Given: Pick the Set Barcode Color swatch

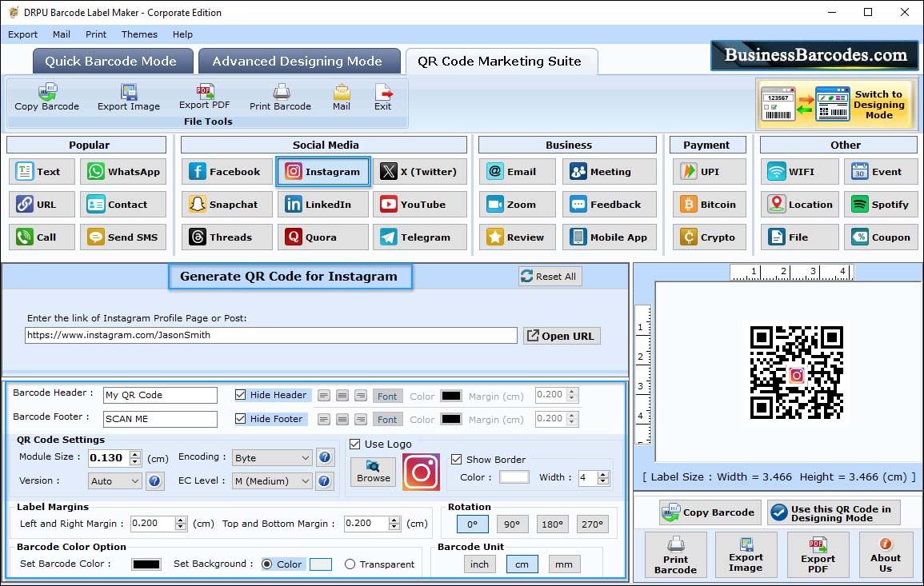Looking at the screenshot, I should [146, 564].
